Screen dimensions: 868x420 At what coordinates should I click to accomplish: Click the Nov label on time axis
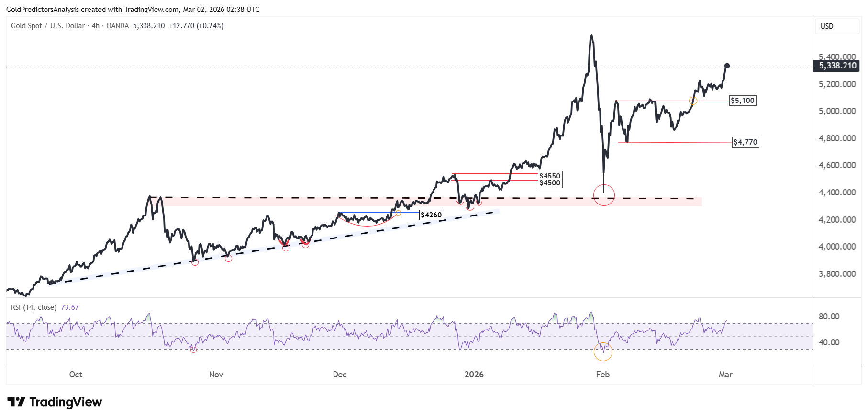[x=216, y=375]
